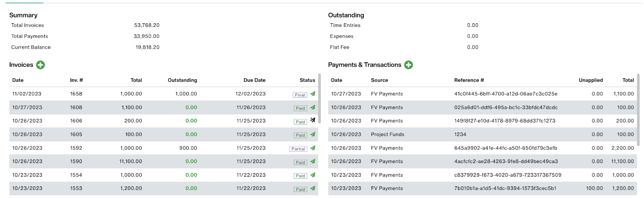Open Project Funds payment with reference 1234
Screen dimensions: 644x198
coord(483,135)
